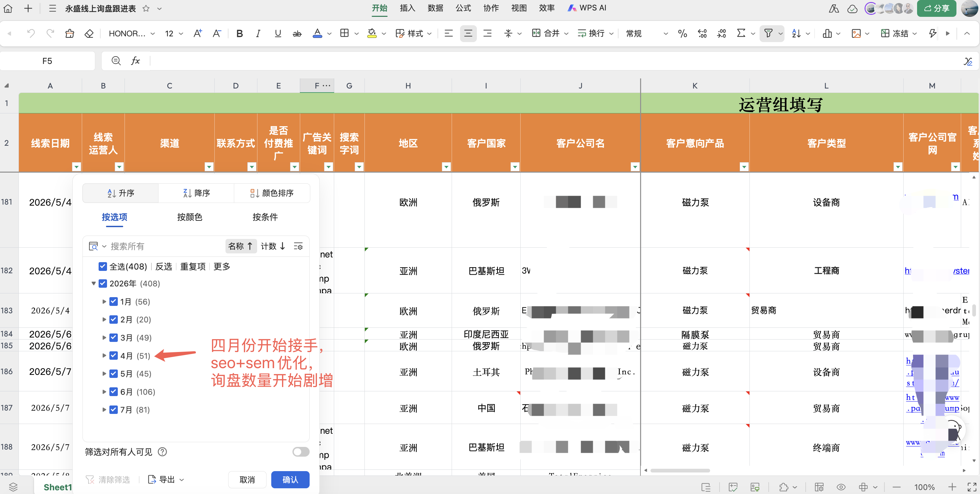The image size is (980, 494).
Task: Open filter dropdown on 客户国家 column
Action: pyautogui.click(x=515, y=167)
